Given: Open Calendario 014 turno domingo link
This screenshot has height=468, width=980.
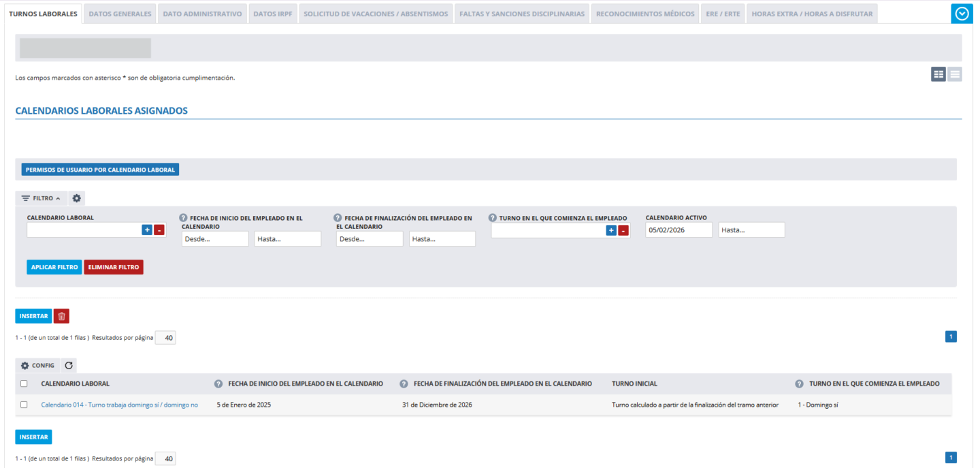Looking at the screenshot, I should click(x=119, y=405).
